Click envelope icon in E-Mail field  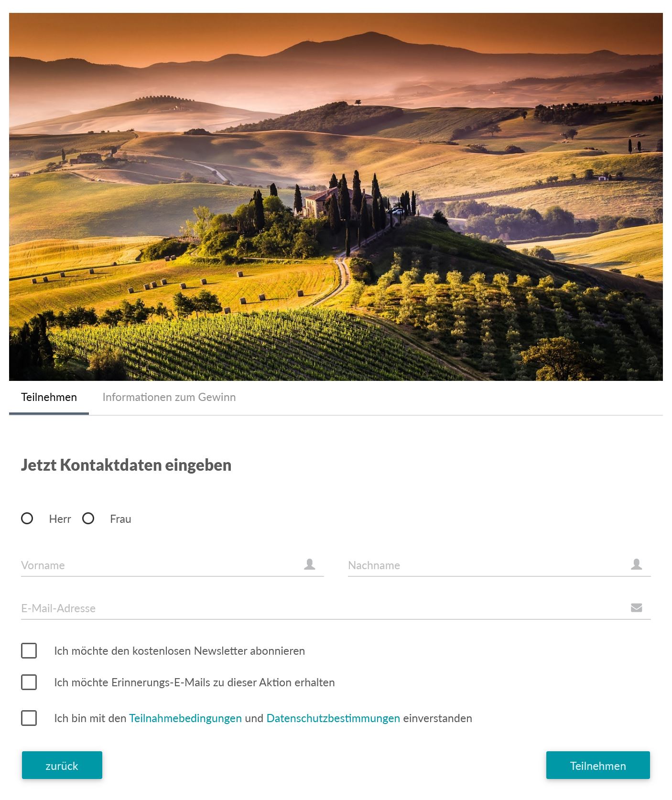636,607
